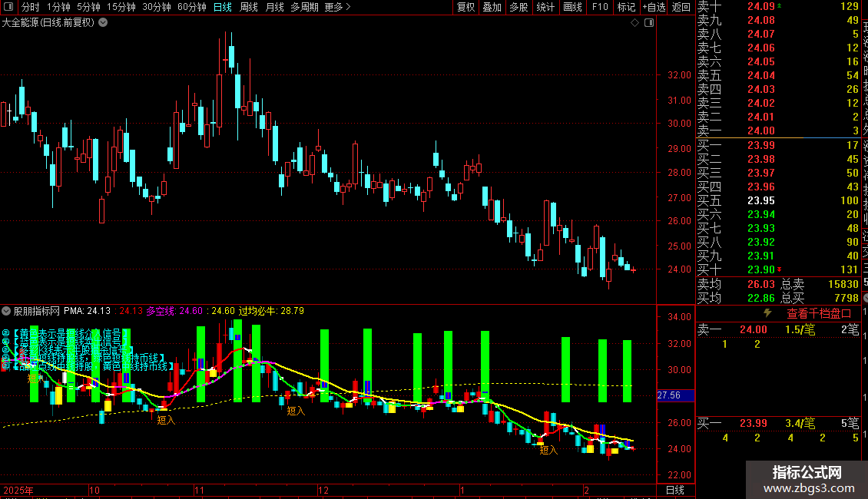Viewport: 868px width, 499px height.
Task: Click the 过均必牛: 28.79 indicator label
Action: coord(271,311)
